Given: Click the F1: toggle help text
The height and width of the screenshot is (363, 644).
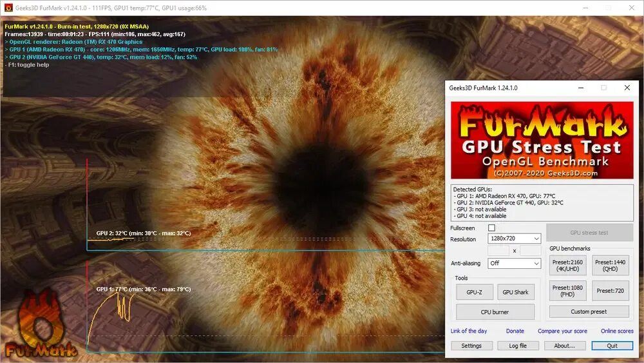Looking at the screenshot, I should click(x=26, y=64).
